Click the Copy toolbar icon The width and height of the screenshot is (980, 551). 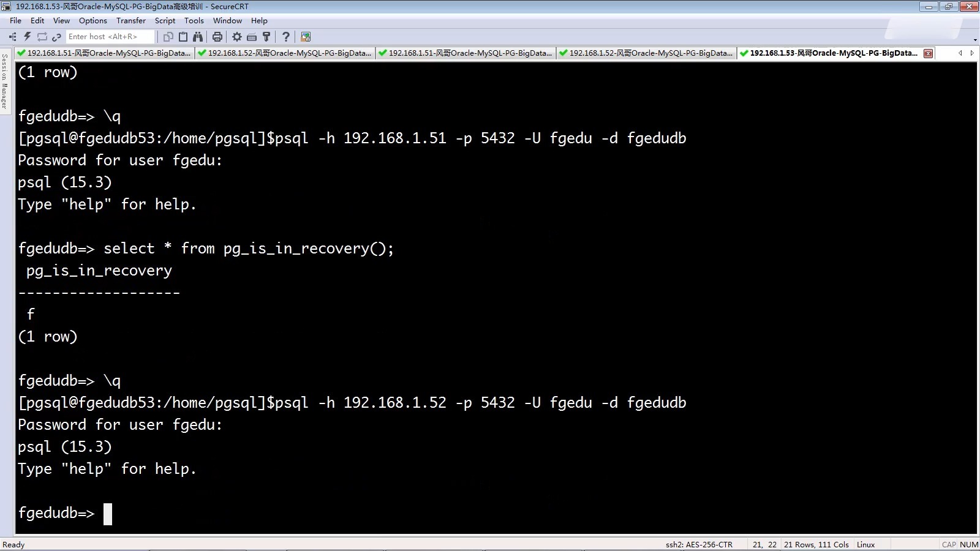click(168, 37)
